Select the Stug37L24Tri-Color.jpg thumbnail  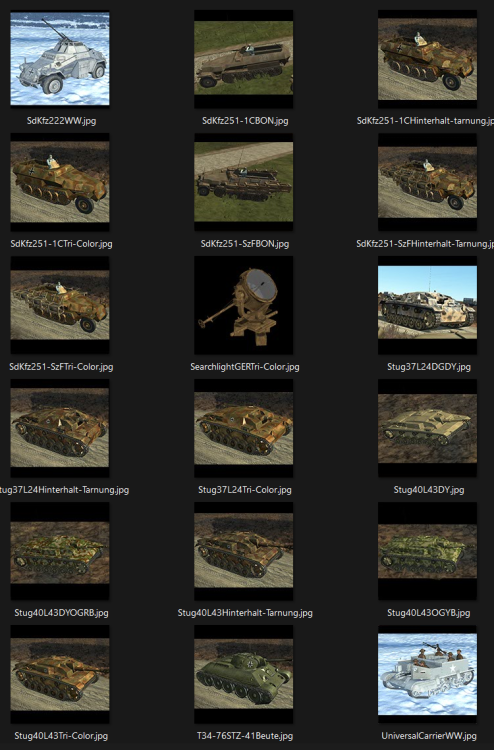click(243, 428)
